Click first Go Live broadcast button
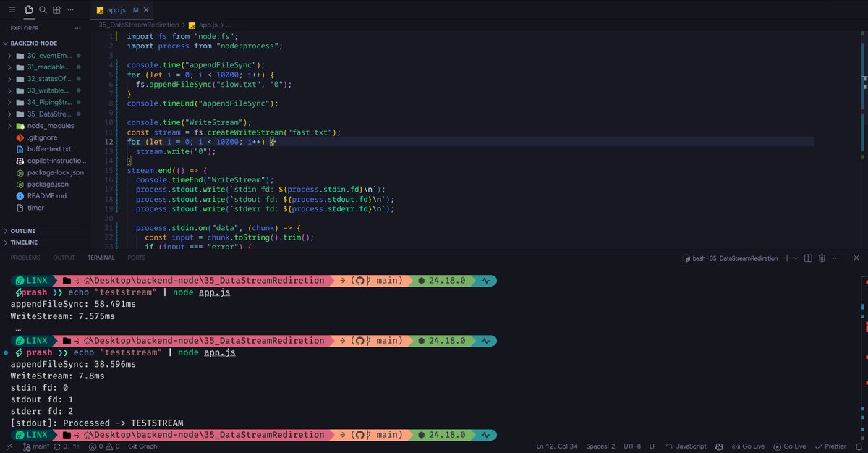The width and height of the screenshot is (868, 453). (749, 446)
